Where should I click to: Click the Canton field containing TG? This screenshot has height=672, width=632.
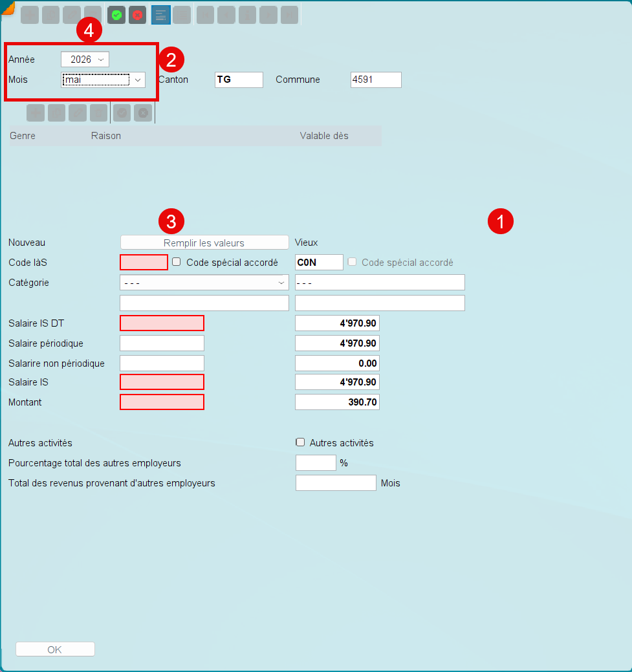point(239,80)
